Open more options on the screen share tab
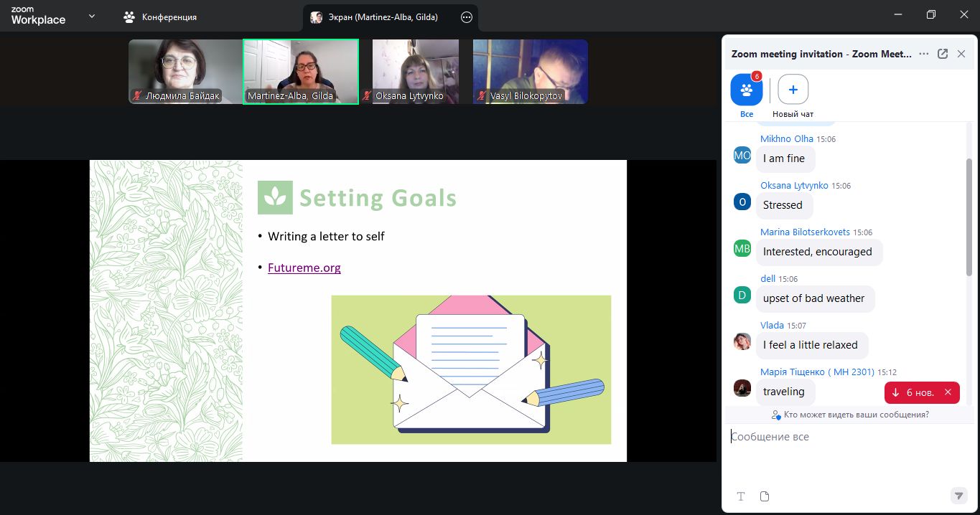The image size is (980, 515). pyautogui.click(x=467, y=17)
